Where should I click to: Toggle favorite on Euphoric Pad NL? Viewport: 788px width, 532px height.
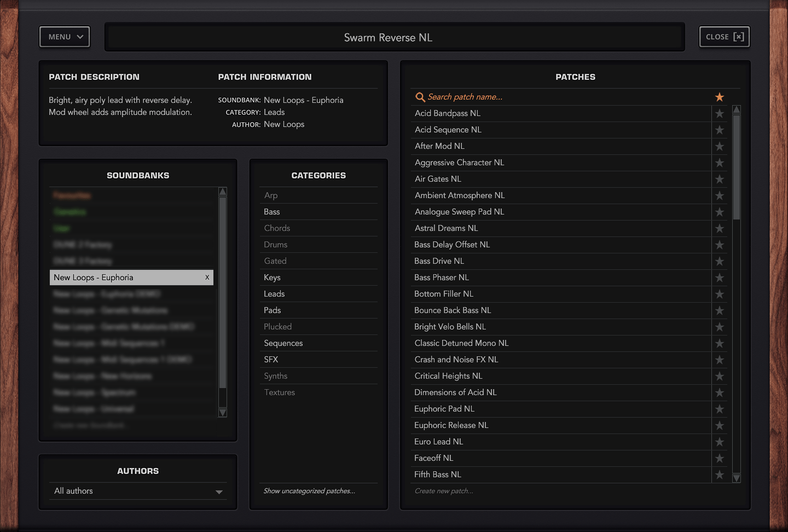coord(719,409)
